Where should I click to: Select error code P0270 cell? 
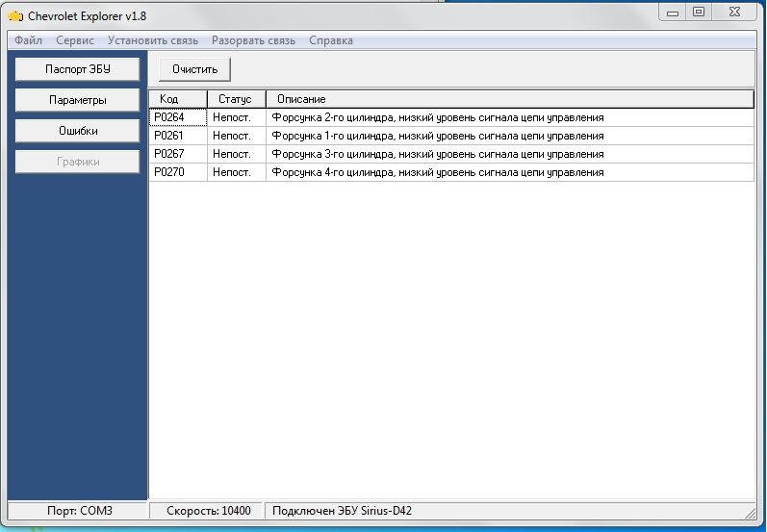[x=178, y=172]
